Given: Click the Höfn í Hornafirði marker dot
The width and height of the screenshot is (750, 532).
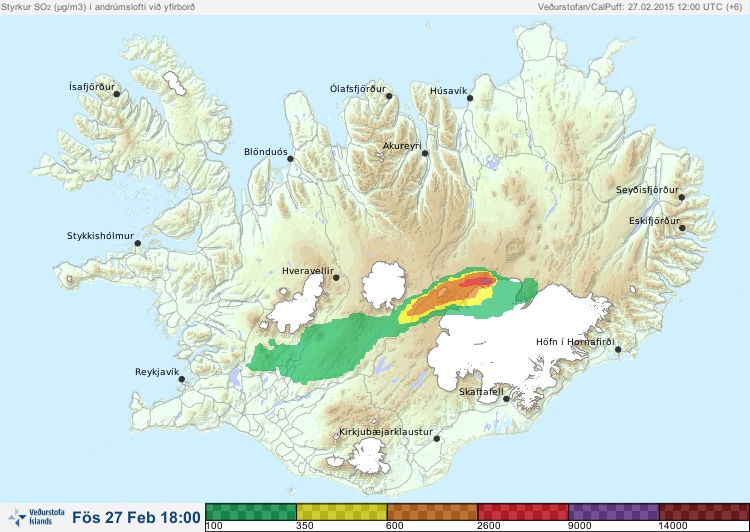Looking at the screenshot, I should [x=618, y=350].
